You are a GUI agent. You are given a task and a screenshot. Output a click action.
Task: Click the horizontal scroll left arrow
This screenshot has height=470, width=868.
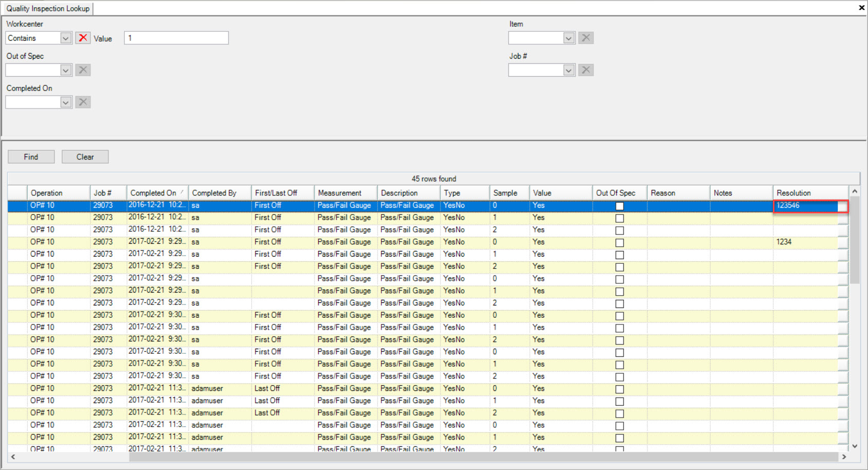(13, 457)
